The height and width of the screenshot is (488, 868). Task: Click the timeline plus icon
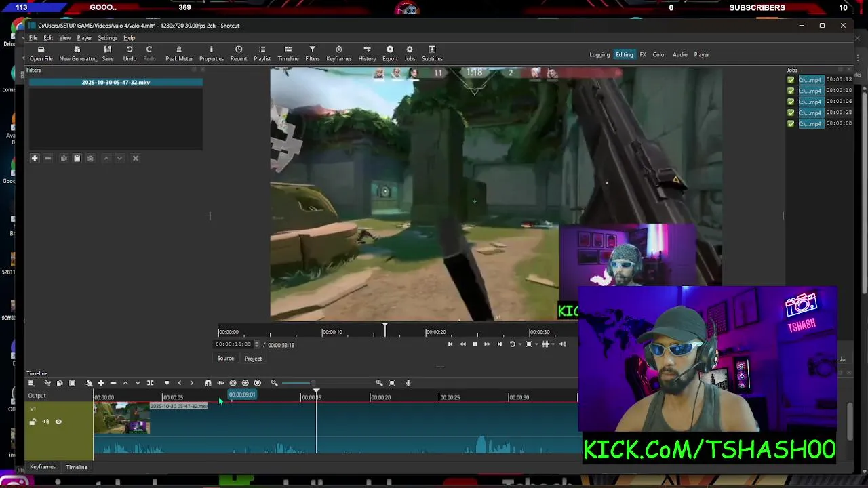(x=101, y=383)
